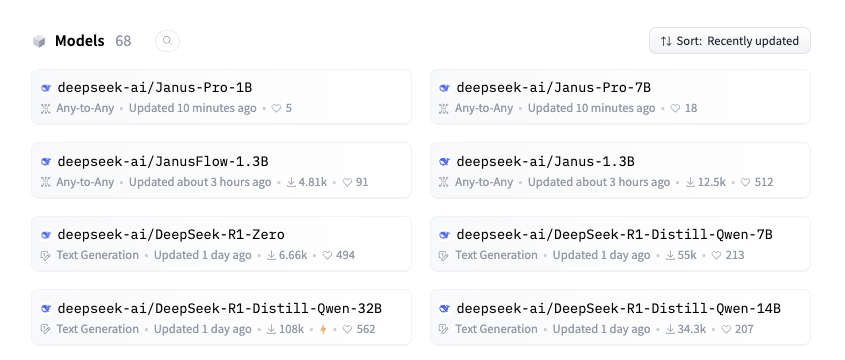This screenshot has width=845, height=360.
Task: Click the Models heading
Action: click(79, 41)
